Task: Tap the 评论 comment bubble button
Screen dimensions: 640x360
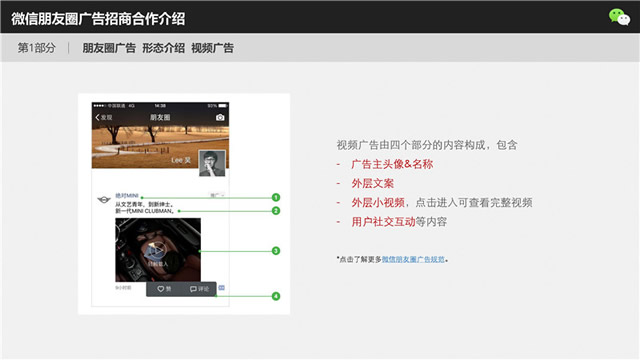Action: (199, 289)
